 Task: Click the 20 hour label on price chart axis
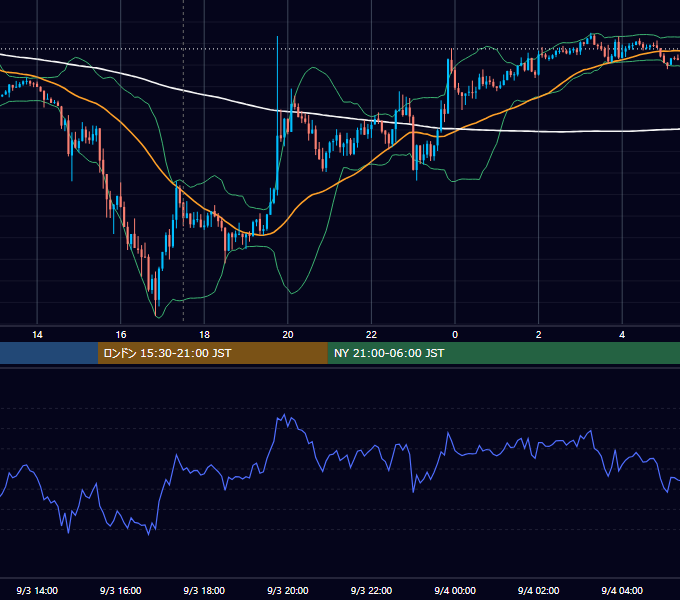(x=288, y=335)
